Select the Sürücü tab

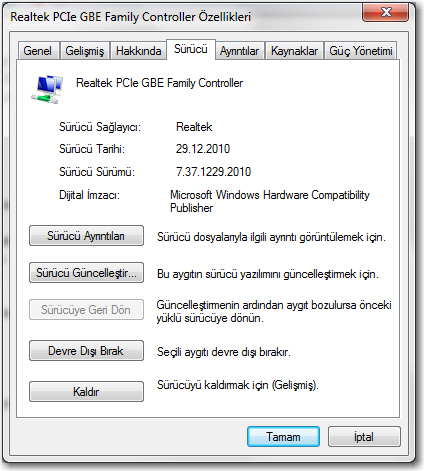[x=191, y=49]
